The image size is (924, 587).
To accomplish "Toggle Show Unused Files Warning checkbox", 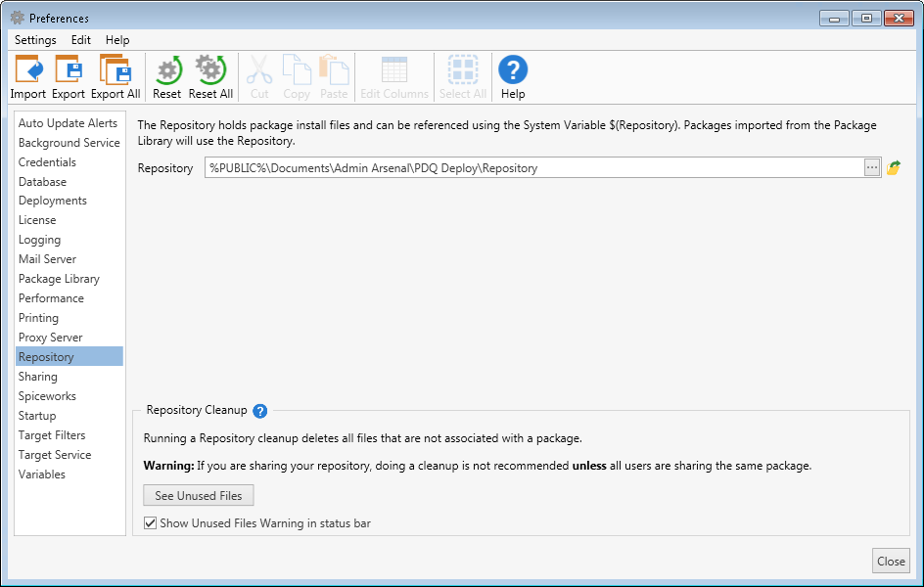I will pyautogui.click(x=151, y=522).
